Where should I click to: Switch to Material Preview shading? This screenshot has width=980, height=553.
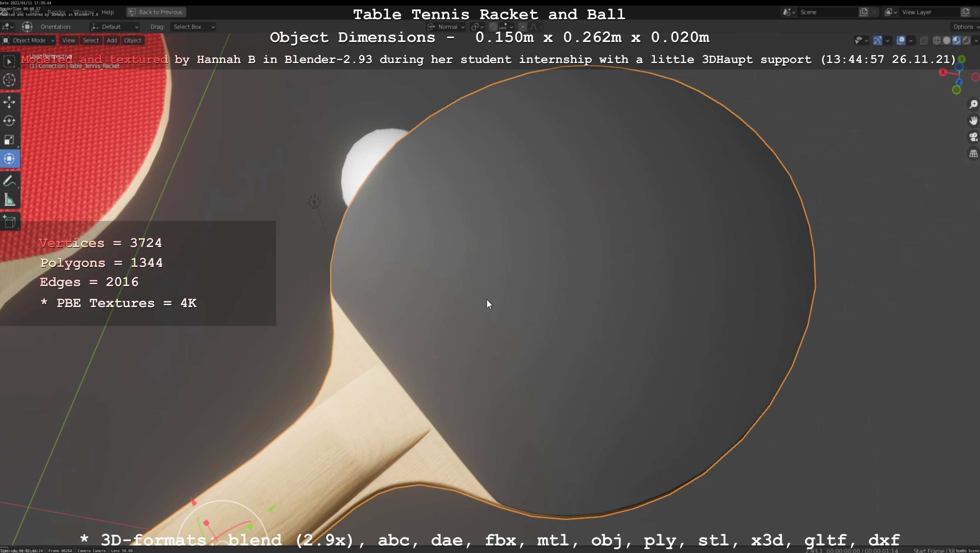pos(957,40)
